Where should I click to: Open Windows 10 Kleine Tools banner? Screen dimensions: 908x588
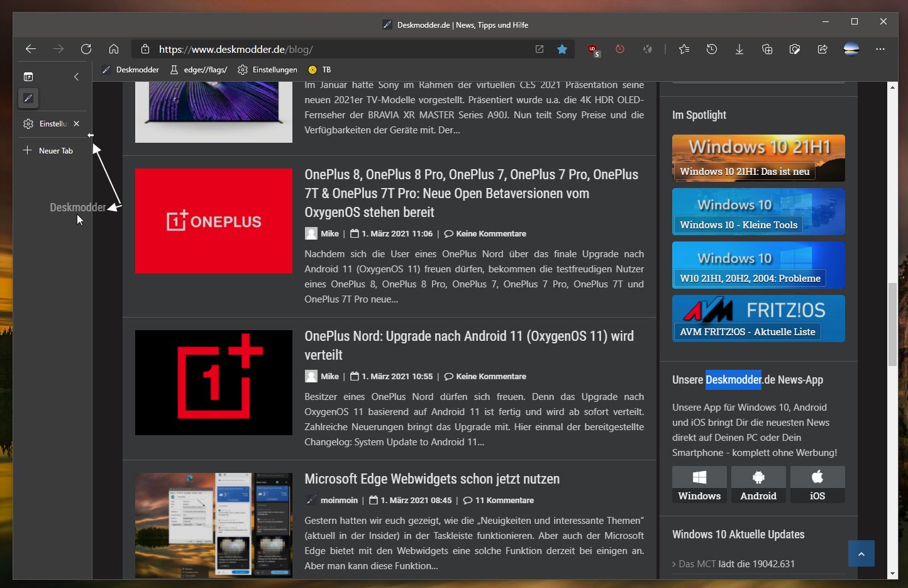click(758, 211)
